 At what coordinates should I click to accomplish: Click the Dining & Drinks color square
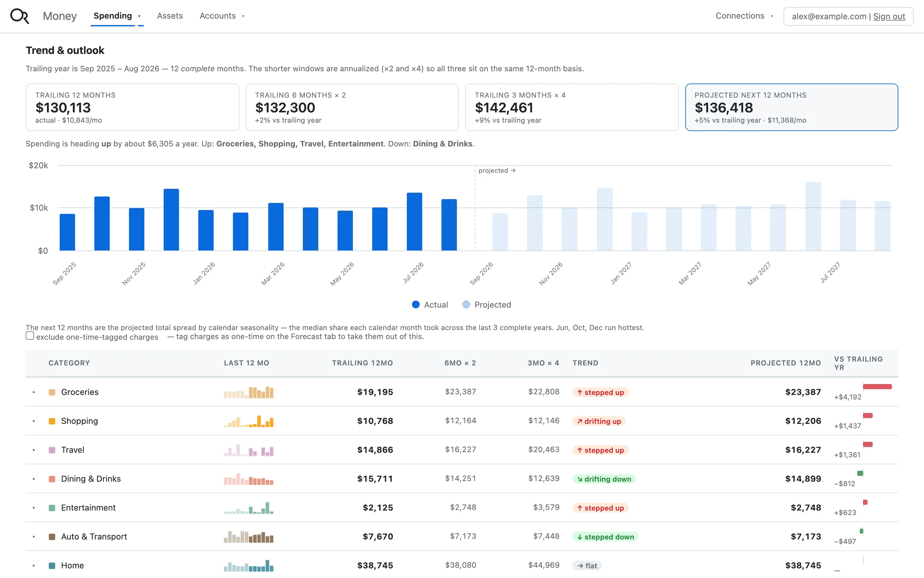point(52,479)
